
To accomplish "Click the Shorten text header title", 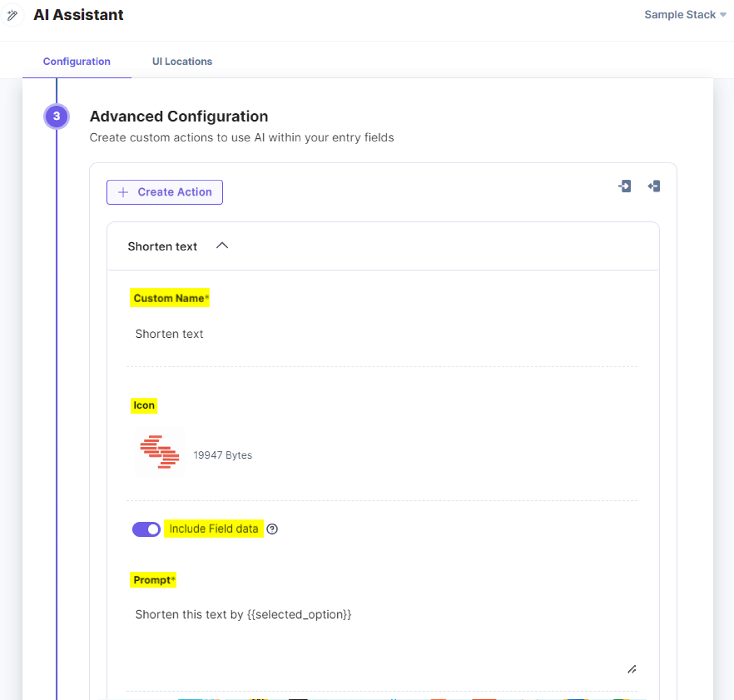I will pyautogui.click(x=162, y=247).
